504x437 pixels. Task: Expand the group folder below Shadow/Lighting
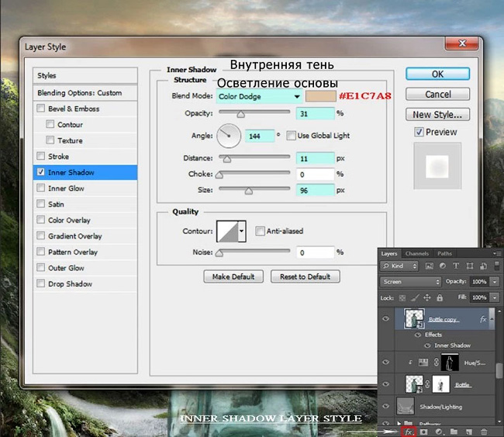[399, 424]
